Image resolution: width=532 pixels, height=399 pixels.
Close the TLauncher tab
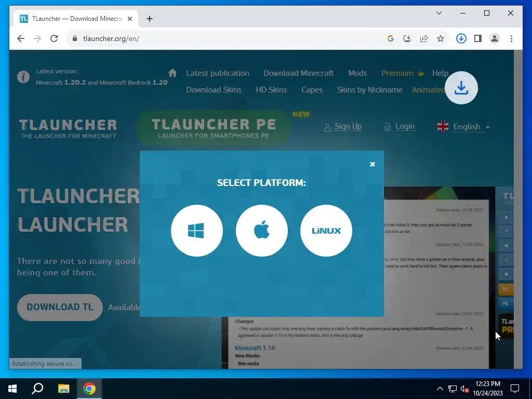coord(129,19)
